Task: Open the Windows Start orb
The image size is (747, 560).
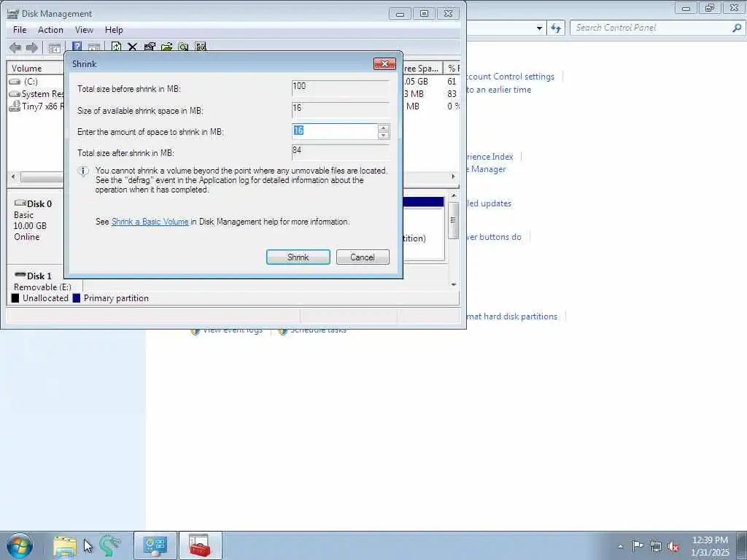Action: tap(20, 545)
